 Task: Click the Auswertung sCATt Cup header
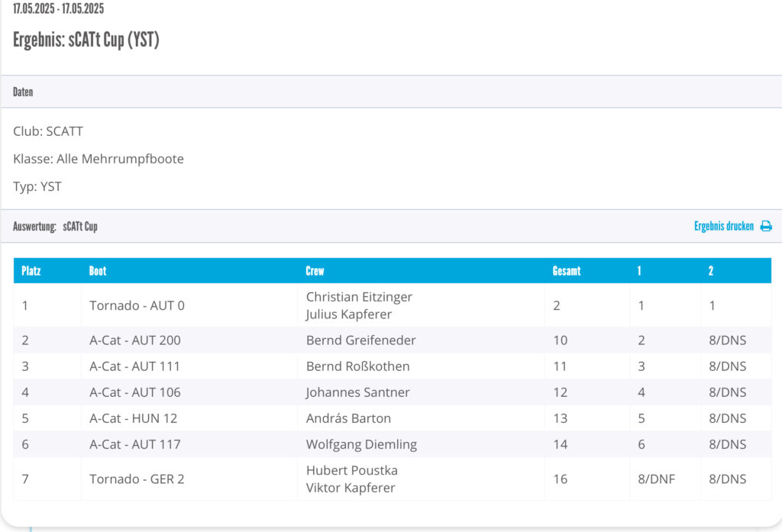coord(55,227)
